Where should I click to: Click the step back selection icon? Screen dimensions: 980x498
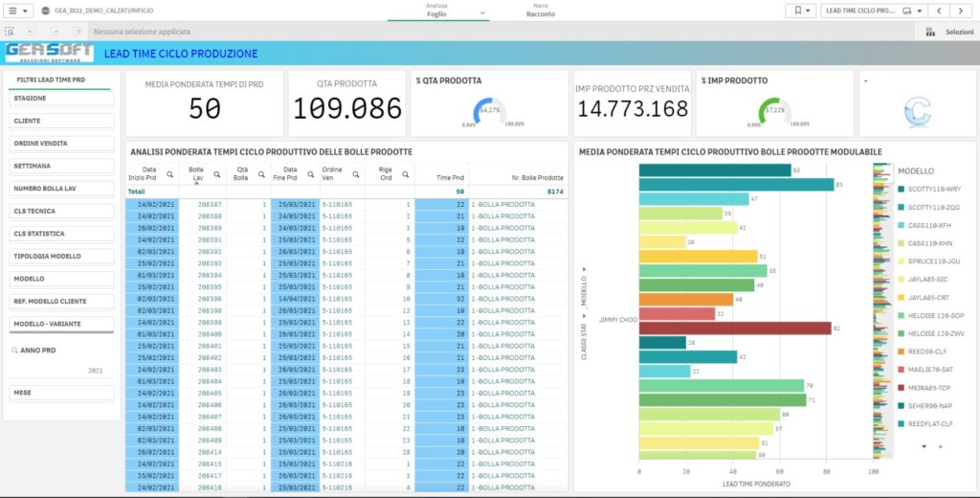coord(32,32)
